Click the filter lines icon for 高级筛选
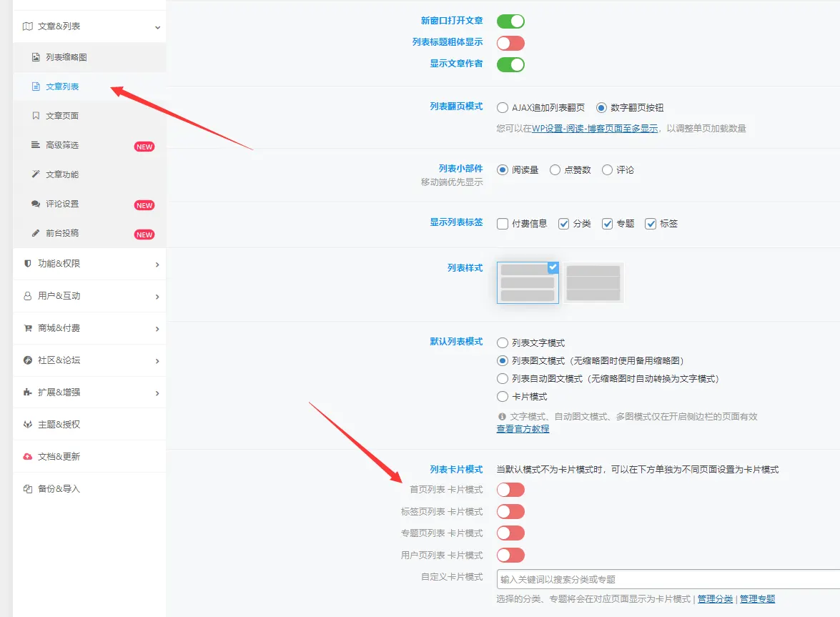Image resolution: width=840 pixels, height=617 pixels. pos(36,144)
